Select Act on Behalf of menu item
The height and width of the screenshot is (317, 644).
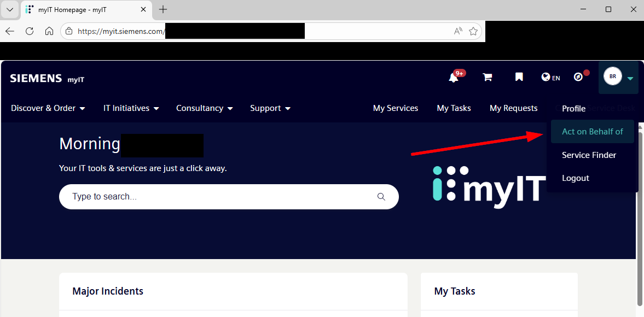tap(592, 132)
